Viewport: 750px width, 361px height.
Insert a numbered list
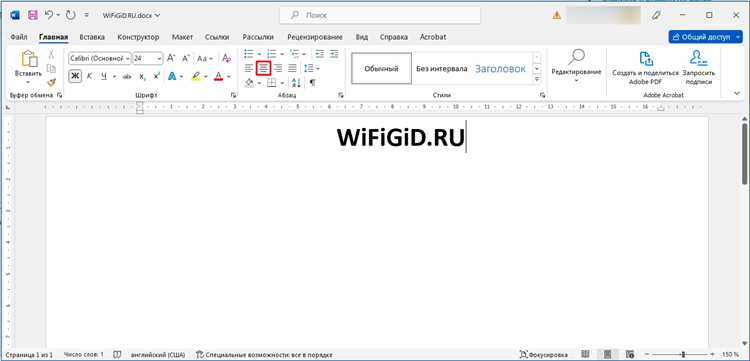[x=272, y=54]
